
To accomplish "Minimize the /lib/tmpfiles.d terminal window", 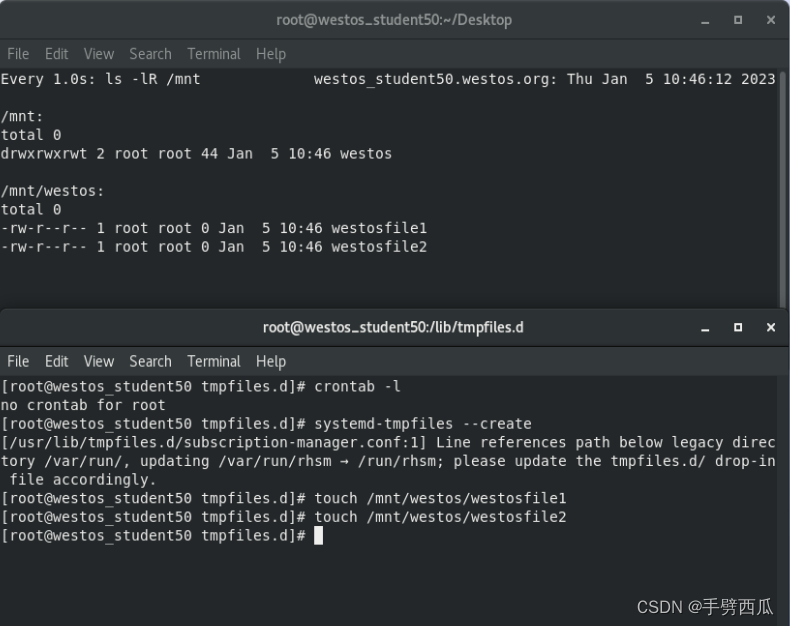I will (x=705, y=328).
